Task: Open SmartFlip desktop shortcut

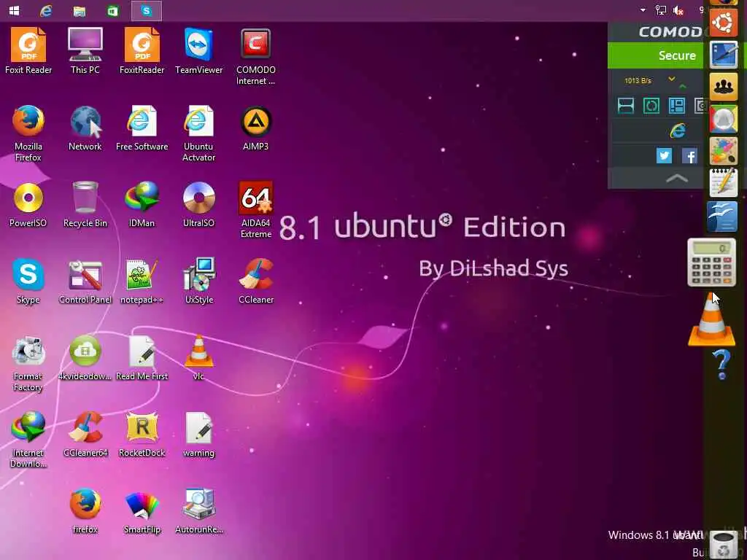Action: (x=142, y=511)
